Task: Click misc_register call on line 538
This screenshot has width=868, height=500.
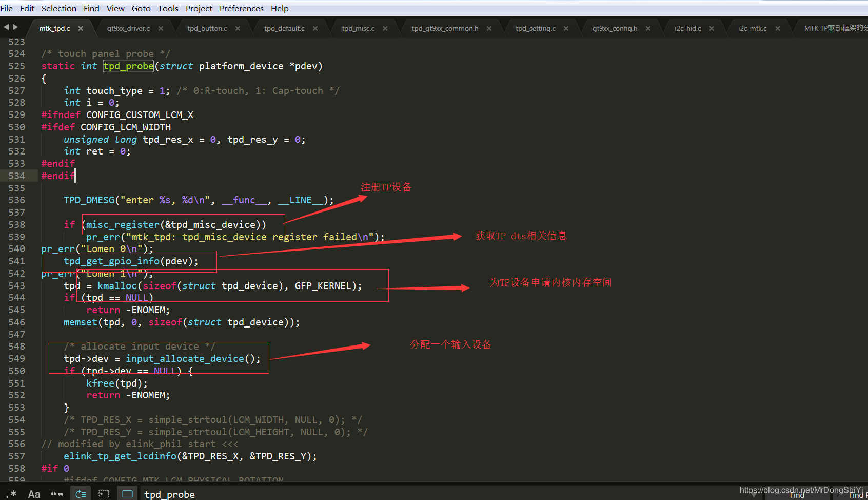Action: tap(123, 224)
